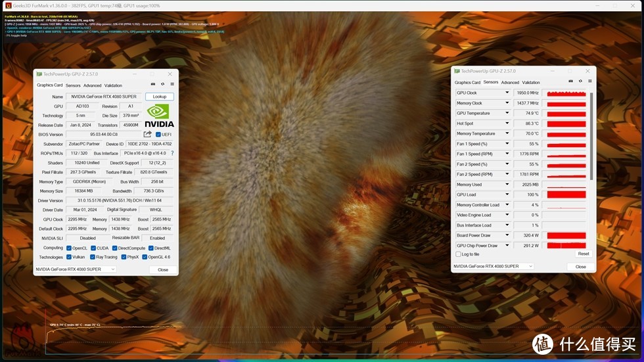Toggle the PhysX checkbox
The width and height of the screenshot is (644, 362).
point(124,258)
